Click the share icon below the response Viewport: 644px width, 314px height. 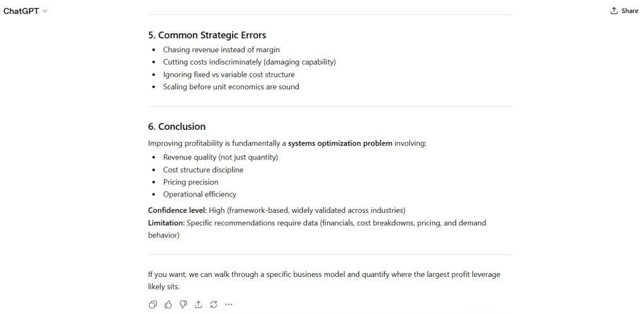point(198,305)
